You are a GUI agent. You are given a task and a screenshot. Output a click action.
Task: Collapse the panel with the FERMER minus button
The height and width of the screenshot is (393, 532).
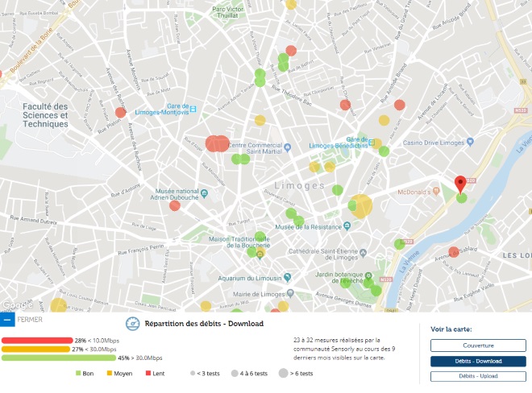7,320
